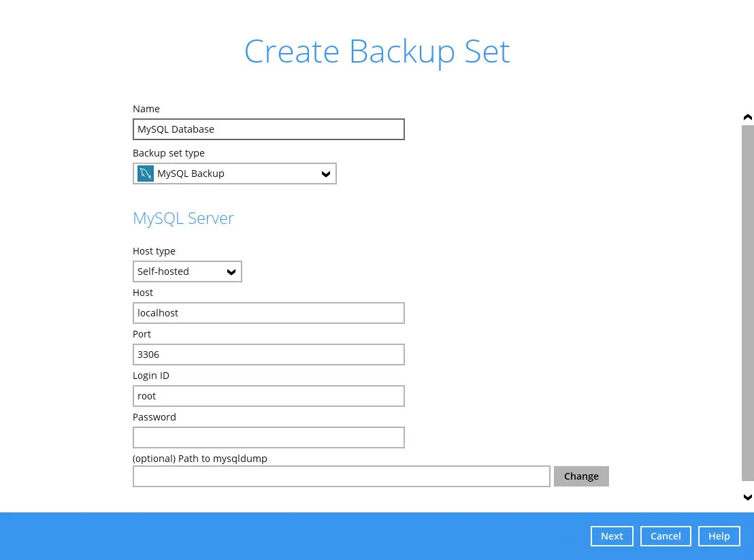The image size is (754, 560).
Task: Click the Port field showing 3306
Action: click(x=268, y=355)
